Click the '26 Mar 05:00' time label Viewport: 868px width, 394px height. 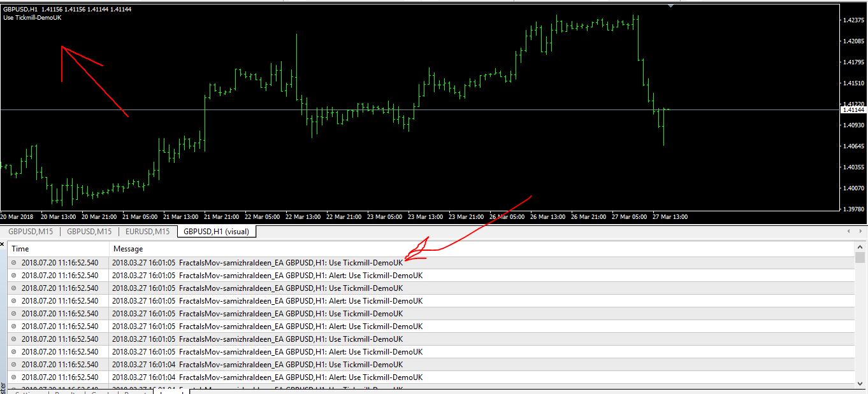tap(508, 217)
